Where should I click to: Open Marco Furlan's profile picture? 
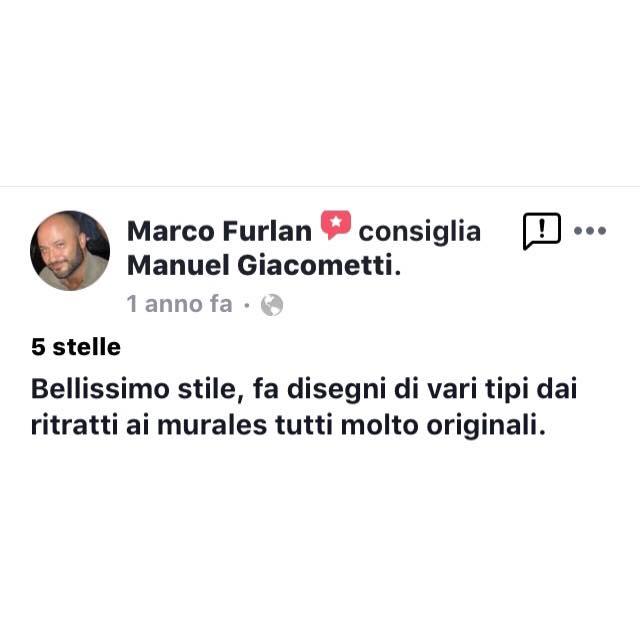point(70,251)
